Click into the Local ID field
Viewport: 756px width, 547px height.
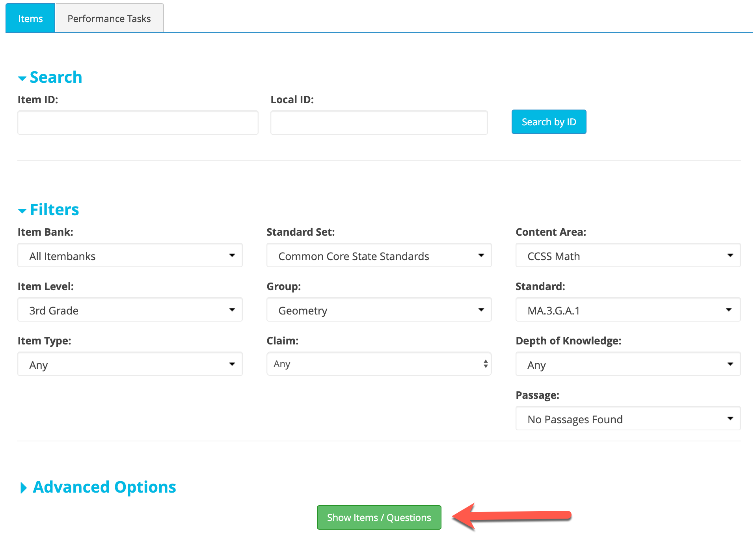(x=379, y=123)
